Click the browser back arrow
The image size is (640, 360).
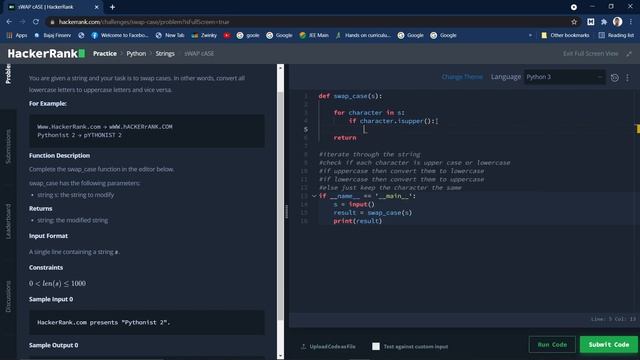pyautogui.click(x=9, y=22)
